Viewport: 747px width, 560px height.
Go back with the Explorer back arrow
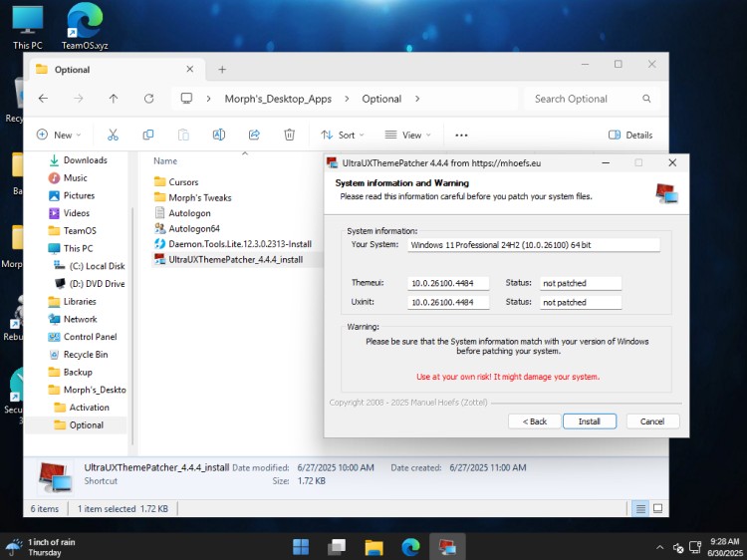44,99
